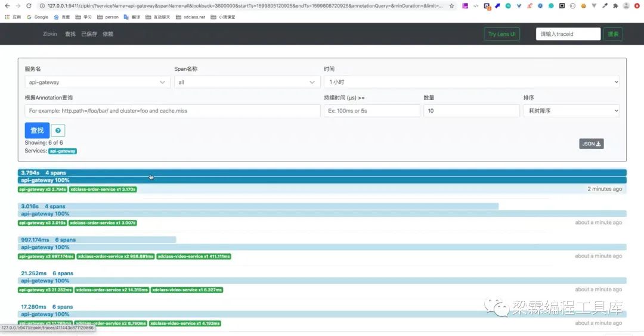Viewport: 644px width, 336px height.
Task: Open the 排序 耗时降序 dropdown
Action: (571, 111)
